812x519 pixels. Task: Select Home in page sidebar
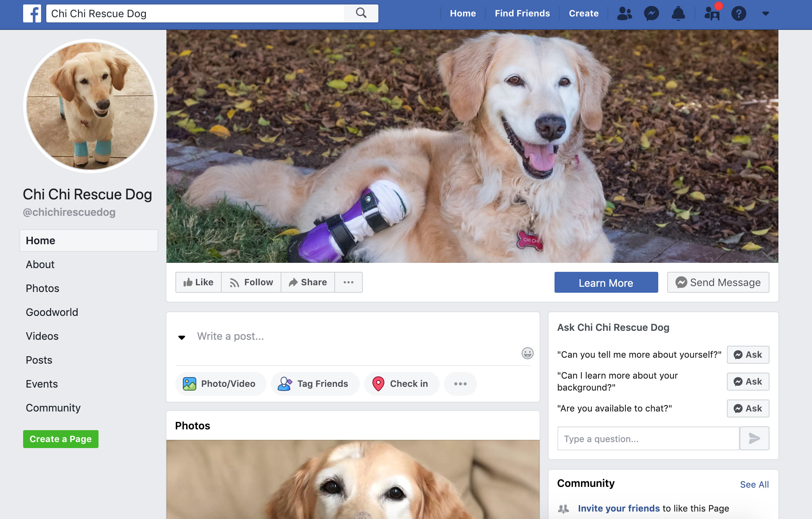[x=89, y=240]
